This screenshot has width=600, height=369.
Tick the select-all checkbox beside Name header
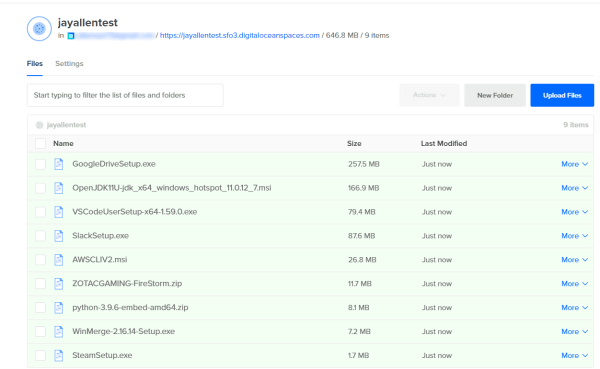tap(40, 144)
